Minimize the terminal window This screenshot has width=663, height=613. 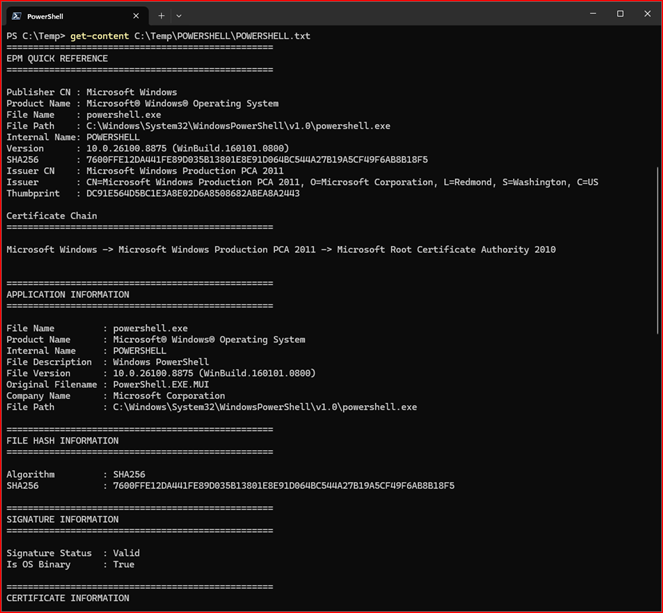593,14
